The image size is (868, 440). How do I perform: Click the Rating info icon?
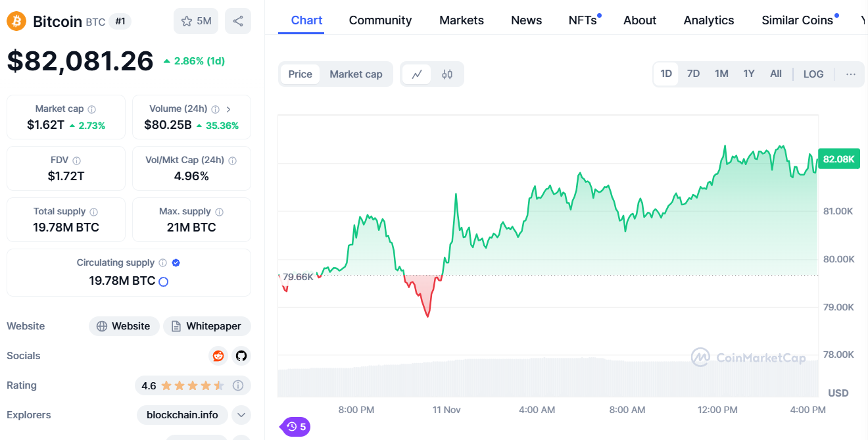pyautogui.click(x=239, y=385)
